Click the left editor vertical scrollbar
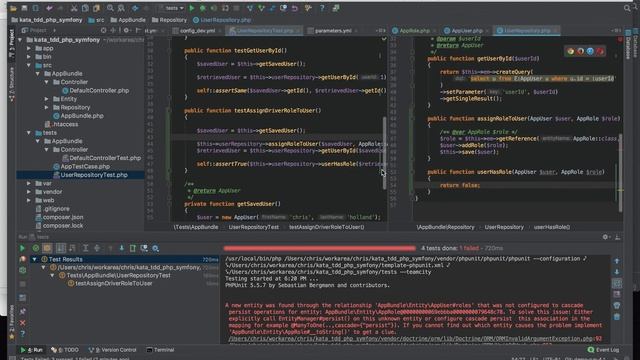Image resolution: width=640 pixels, height=360 pixels. (384, 153)
